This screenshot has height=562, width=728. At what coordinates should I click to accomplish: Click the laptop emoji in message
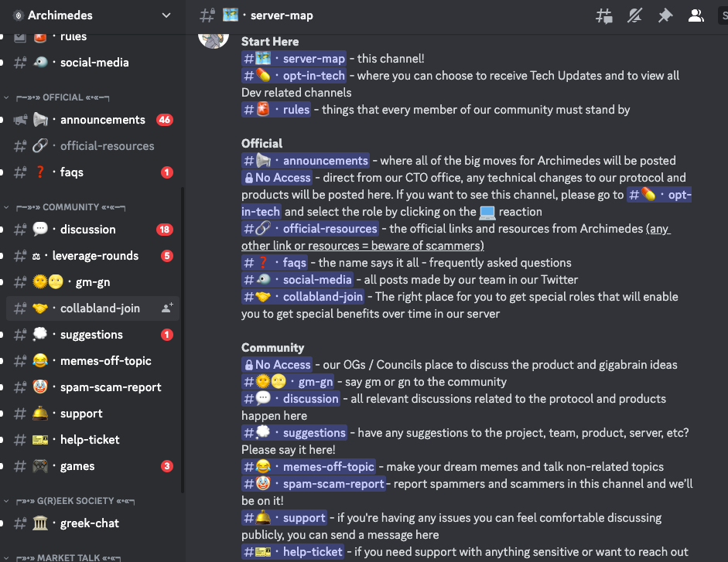[487, 212]
